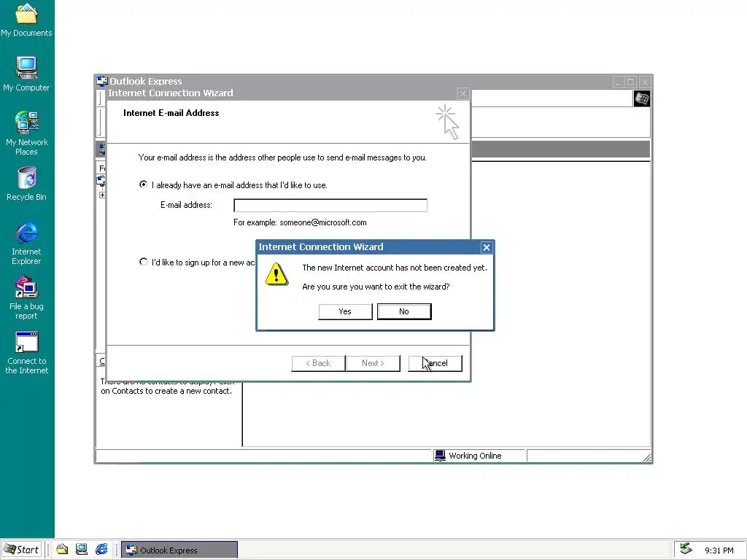Open File a bug report shortcut

(26, 297)
